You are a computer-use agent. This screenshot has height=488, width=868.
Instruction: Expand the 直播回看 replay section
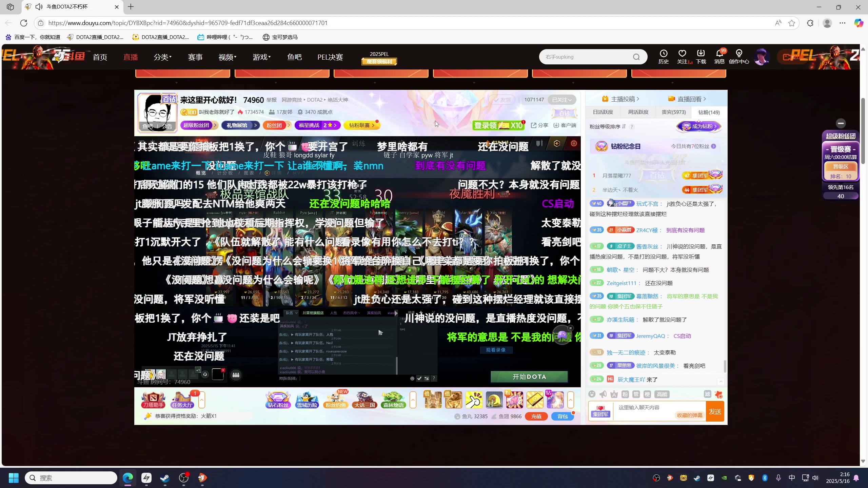pos(688,99)
